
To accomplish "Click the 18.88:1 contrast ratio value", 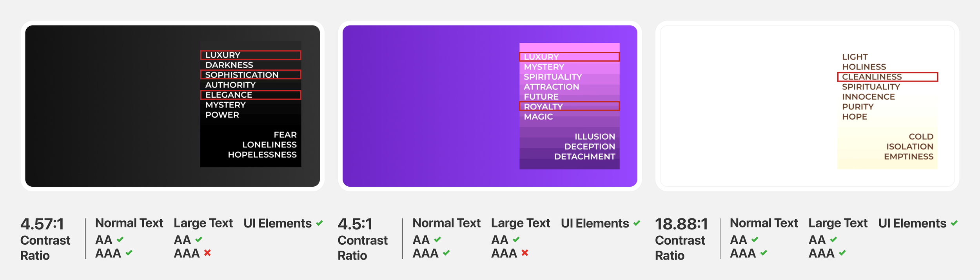I will tap(681, 224).
